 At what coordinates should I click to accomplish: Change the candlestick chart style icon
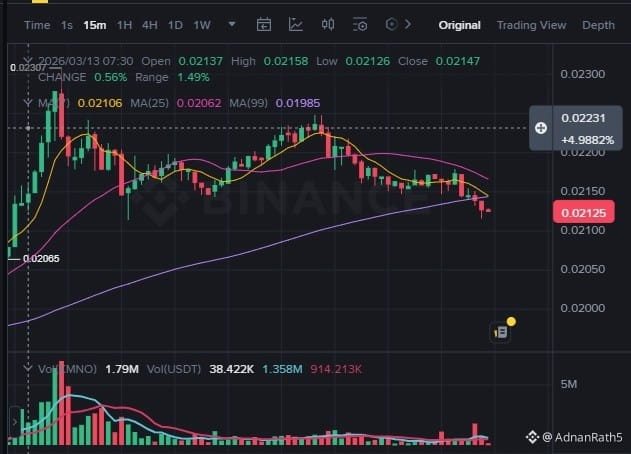coord(328,25)
